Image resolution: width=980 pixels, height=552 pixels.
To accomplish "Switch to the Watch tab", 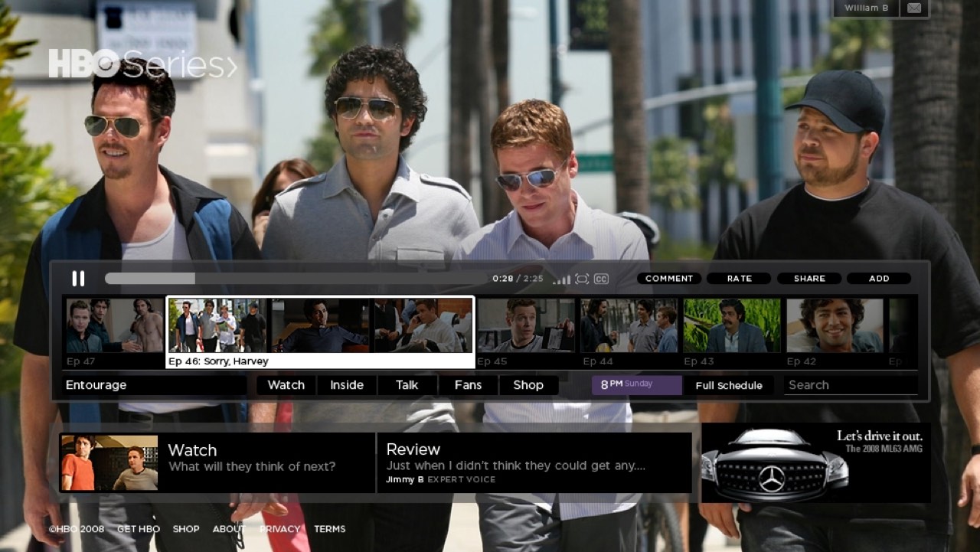I will point(286,385).
